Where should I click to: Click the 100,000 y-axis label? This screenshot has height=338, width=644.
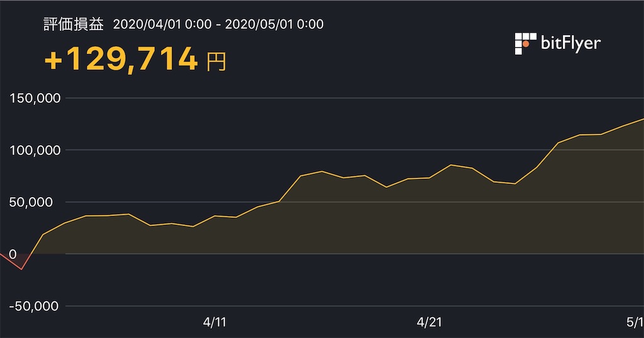[35, 150]
